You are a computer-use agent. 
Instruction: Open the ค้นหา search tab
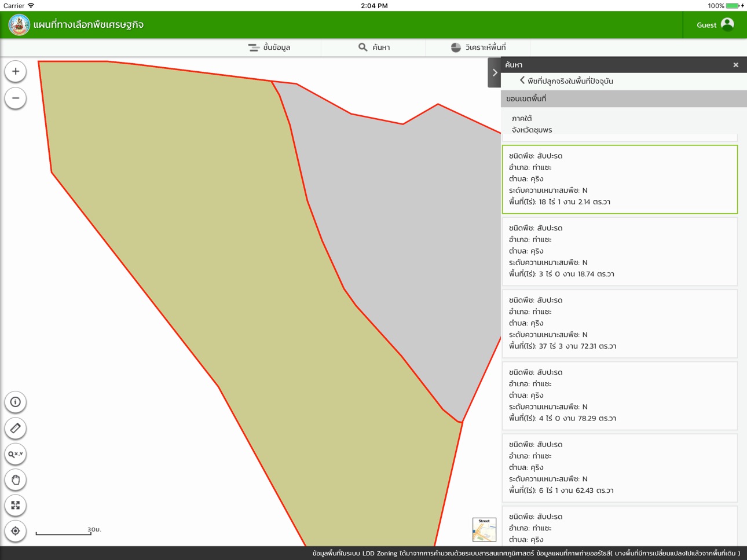tap(373, 47)
